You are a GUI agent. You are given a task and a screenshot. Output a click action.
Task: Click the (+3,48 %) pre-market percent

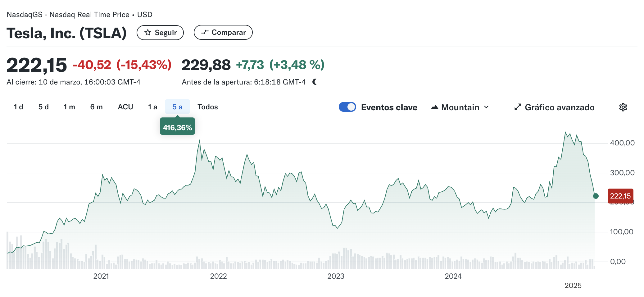pyautogui.click(x=297, y=65)
